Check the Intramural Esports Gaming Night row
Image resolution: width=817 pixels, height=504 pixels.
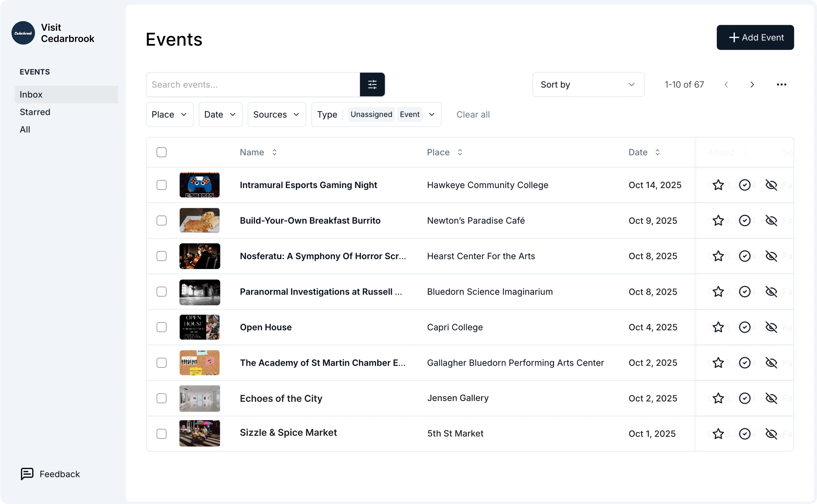[161, 185]
